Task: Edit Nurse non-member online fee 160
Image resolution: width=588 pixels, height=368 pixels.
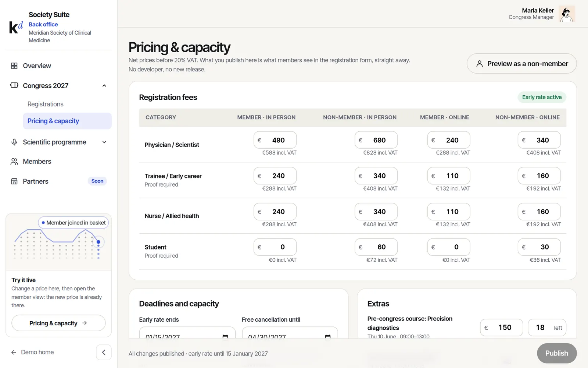Action: pos(539,212)
